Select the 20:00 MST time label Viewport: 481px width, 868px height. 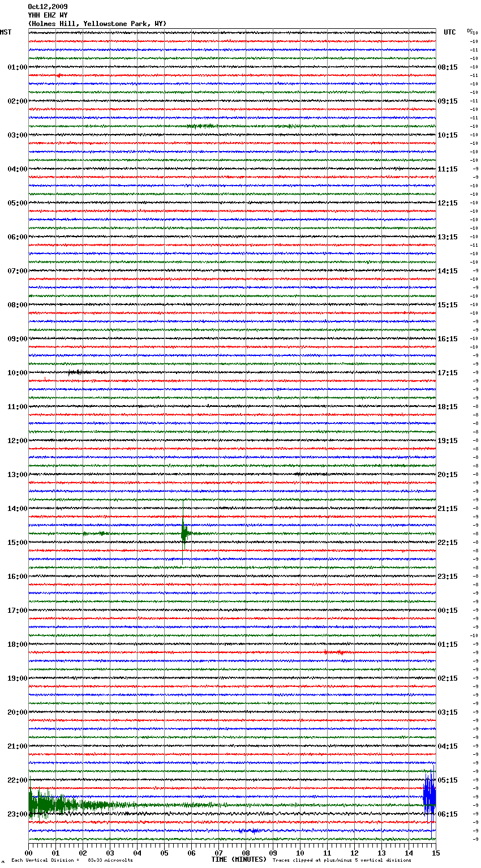tap(18, 712)
